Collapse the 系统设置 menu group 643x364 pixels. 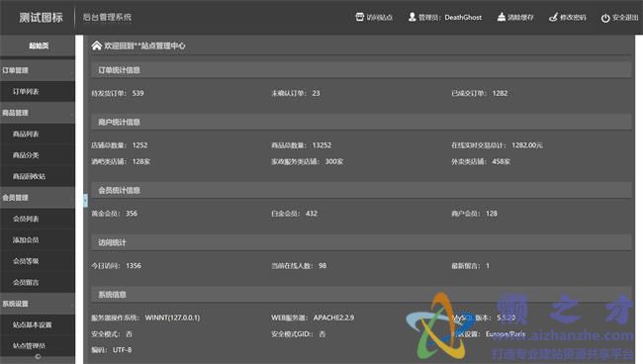38,304
